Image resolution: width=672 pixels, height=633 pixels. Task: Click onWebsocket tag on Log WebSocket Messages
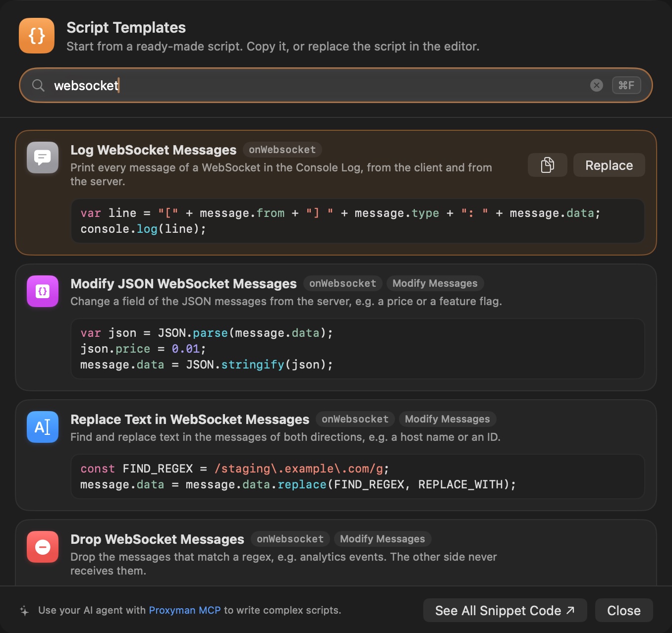pyautogui.click(x=282, y=150)
